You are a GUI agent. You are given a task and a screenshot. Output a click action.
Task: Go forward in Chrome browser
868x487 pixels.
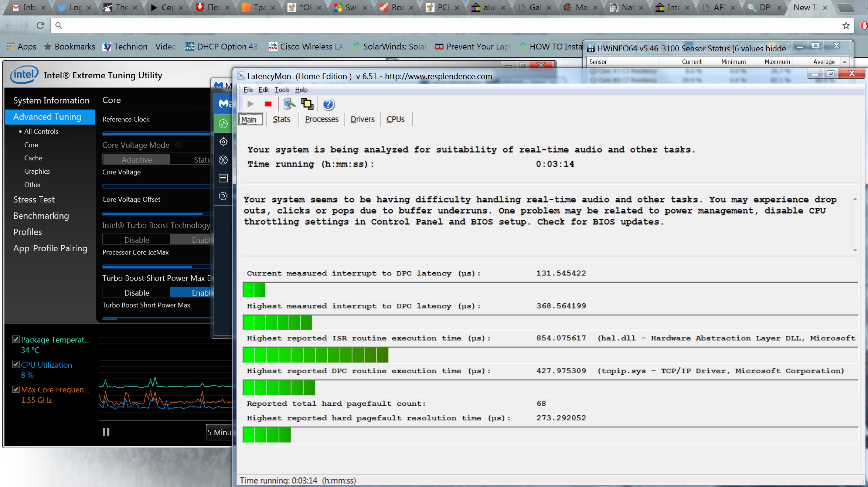click(25, 25)
